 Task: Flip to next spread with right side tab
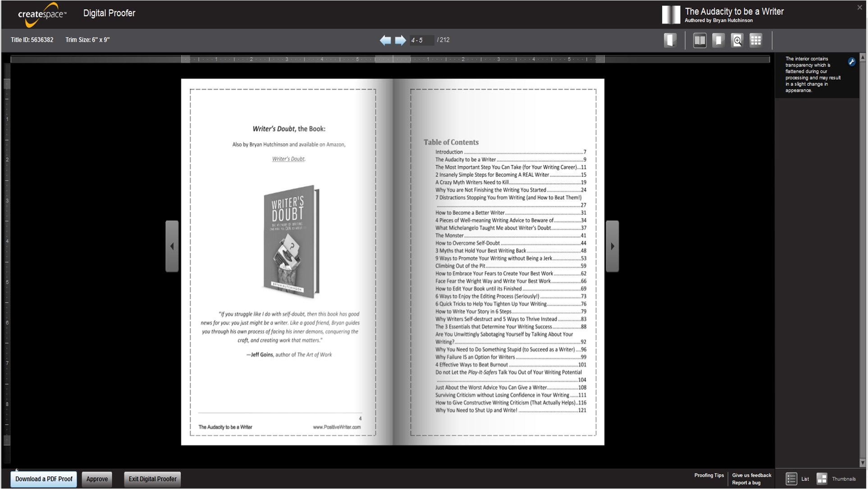tap(612, 246)
